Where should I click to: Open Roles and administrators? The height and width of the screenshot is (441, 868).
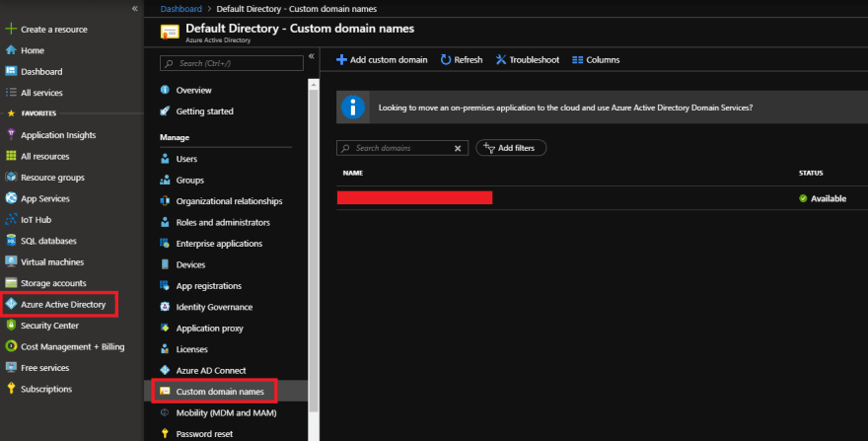click(x=223, y=222)
